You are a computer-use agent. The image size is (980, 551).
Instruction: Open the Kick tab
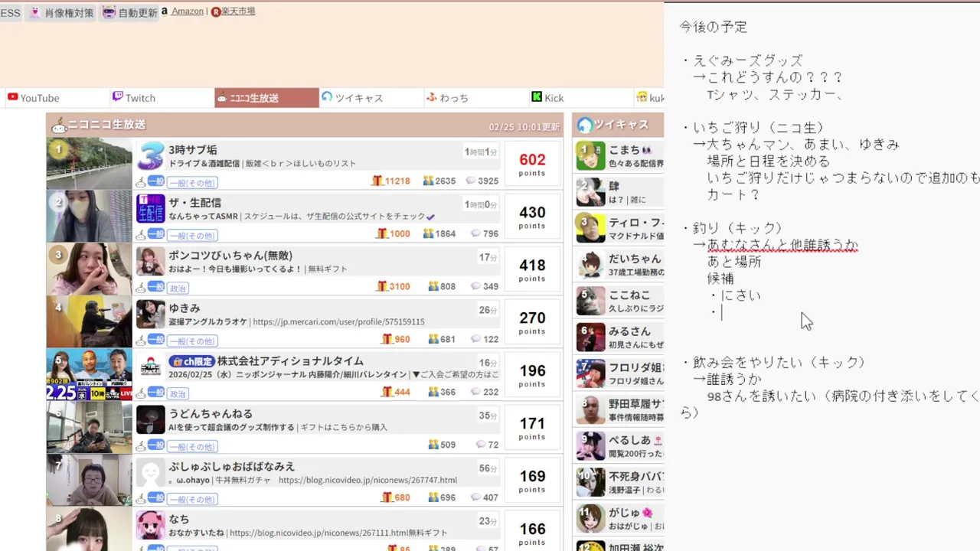point(581,98)
